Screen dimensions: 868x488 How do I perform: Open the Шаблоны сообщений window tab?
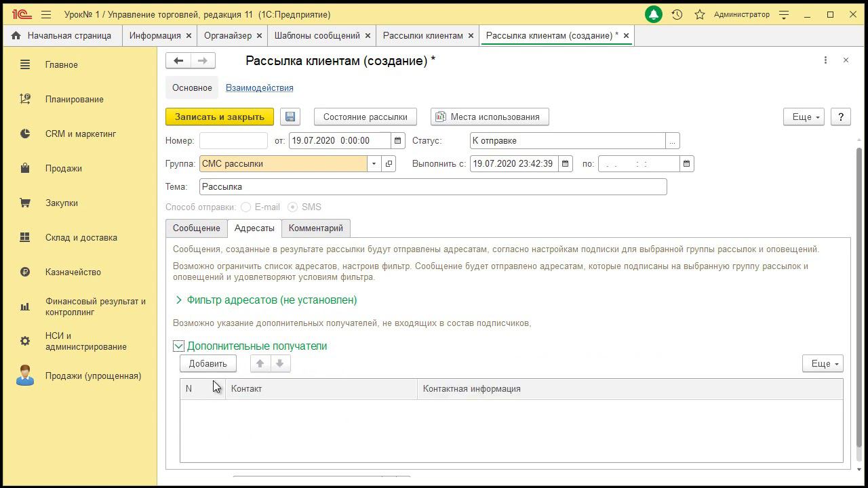tap(317, 35)
